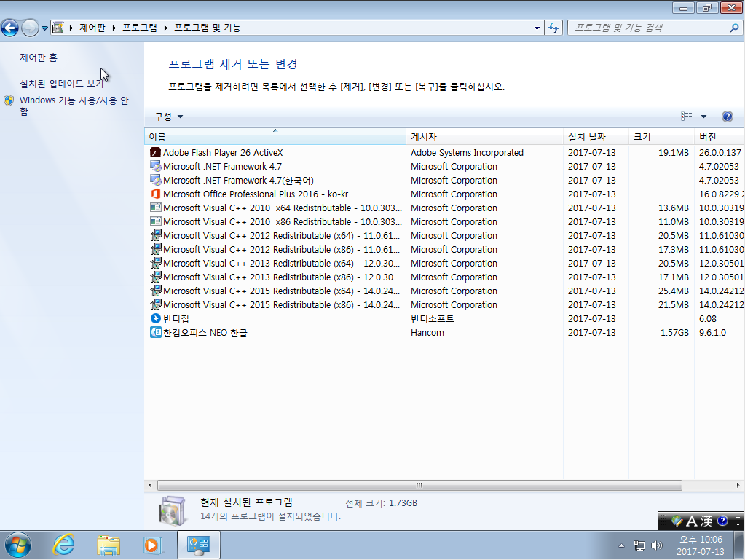Click 반디소프트 publisher cell
This screenshot has height=560, width=745.
(433, 318)
